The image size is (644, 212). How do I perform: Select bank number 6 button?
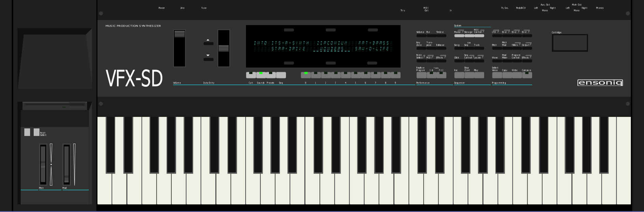[366, 75]
